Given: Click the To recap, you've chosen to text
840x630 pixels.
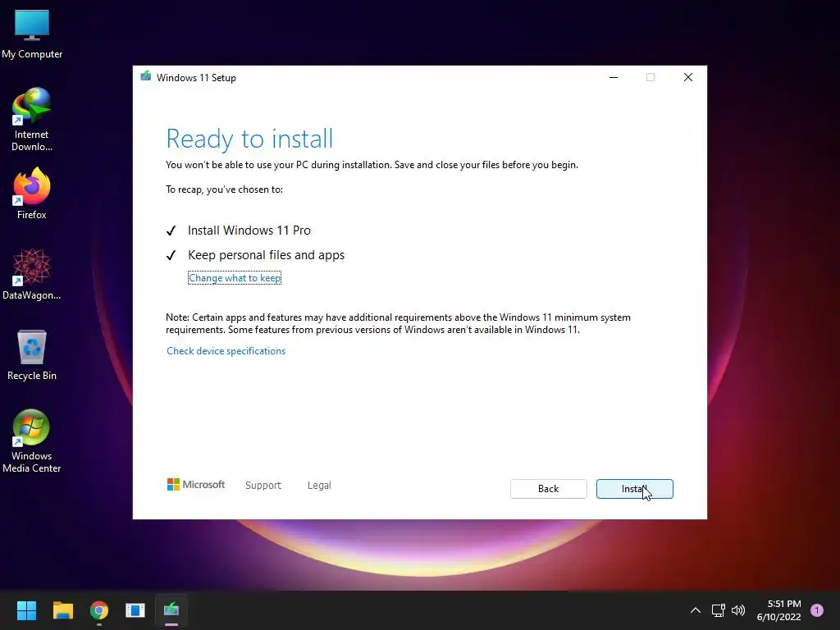Looking at the screenshot, I should tap(225, 189).
